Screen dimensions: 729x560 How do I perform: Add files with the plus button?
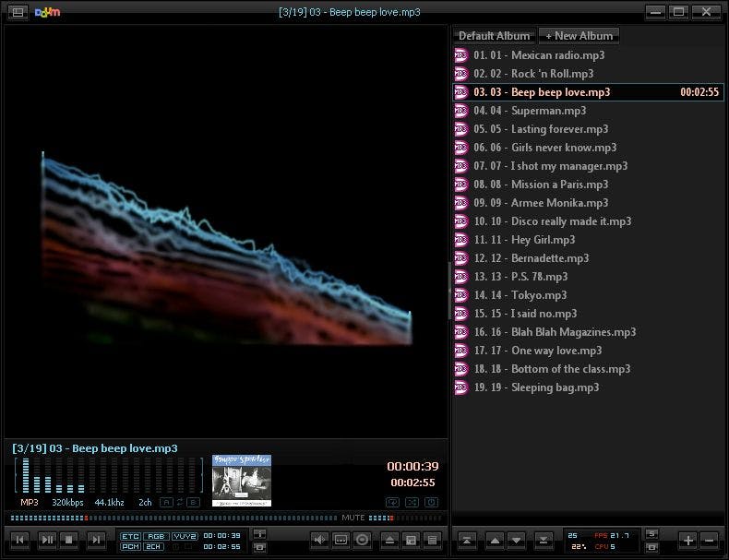[x=687, y=540]
